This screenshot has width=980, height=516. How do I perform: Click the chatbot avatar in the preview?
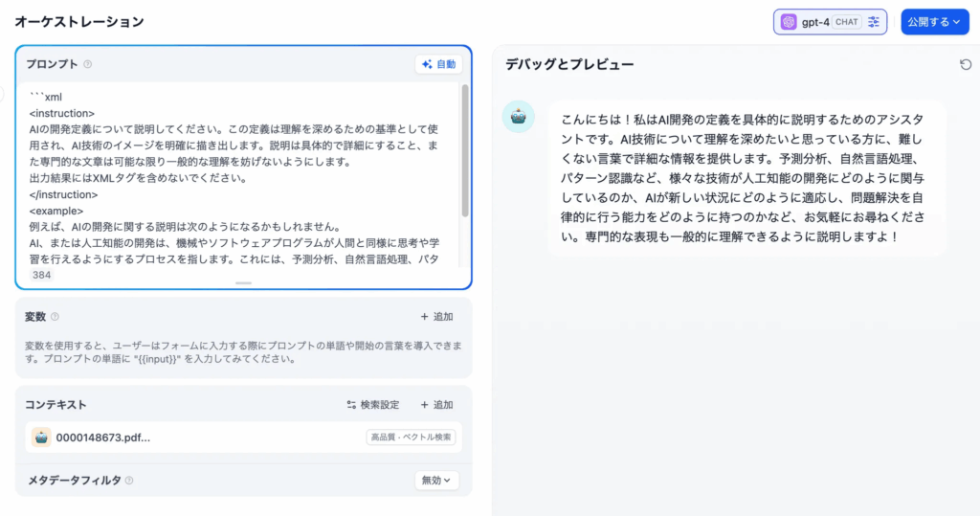(519, 117)
